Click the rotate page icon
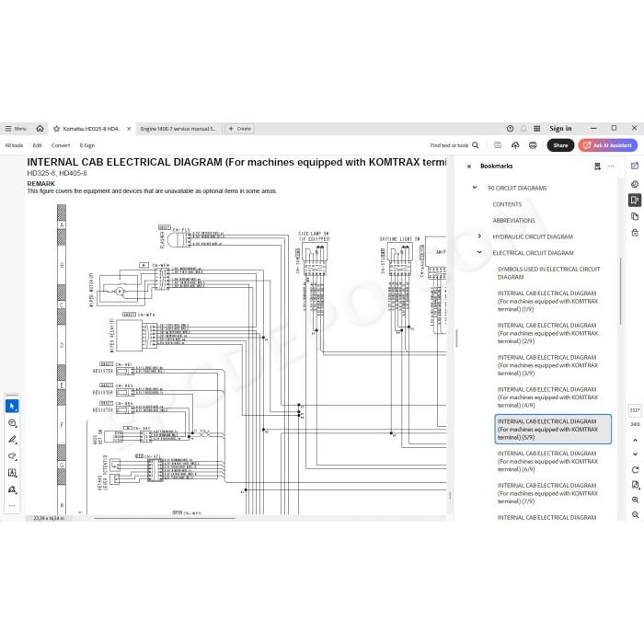 635,470
